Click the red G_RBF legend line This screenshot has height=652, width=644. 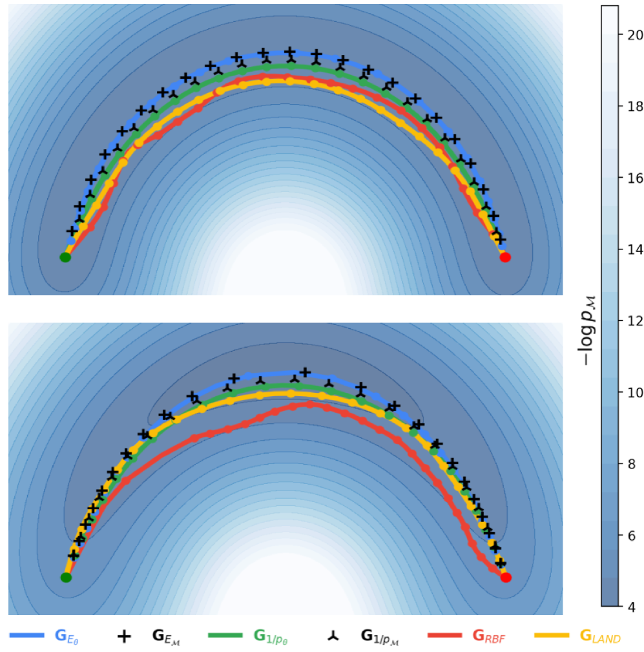click(445, 635)
